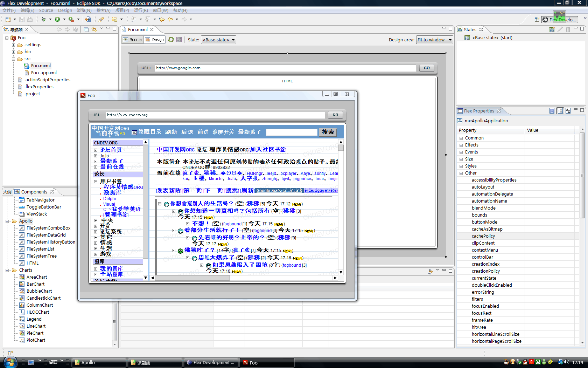Select the cachePolicy property row
This screenshot has width=588, height=368.
[x=518, y=236]
